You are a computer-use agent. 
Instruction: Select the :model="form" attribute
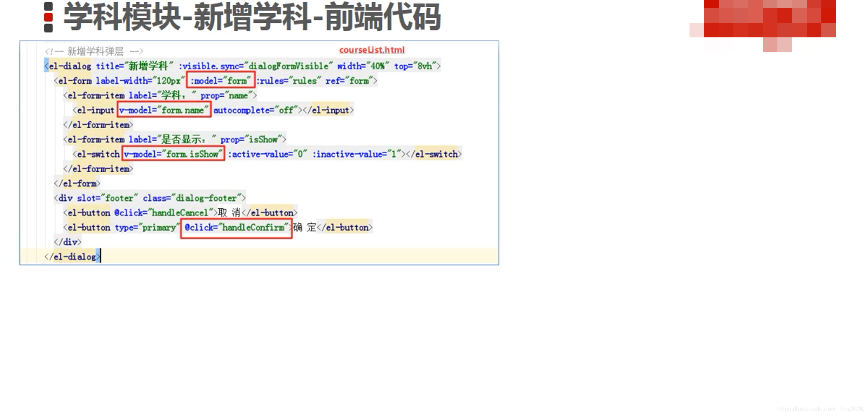click(221, 81)
